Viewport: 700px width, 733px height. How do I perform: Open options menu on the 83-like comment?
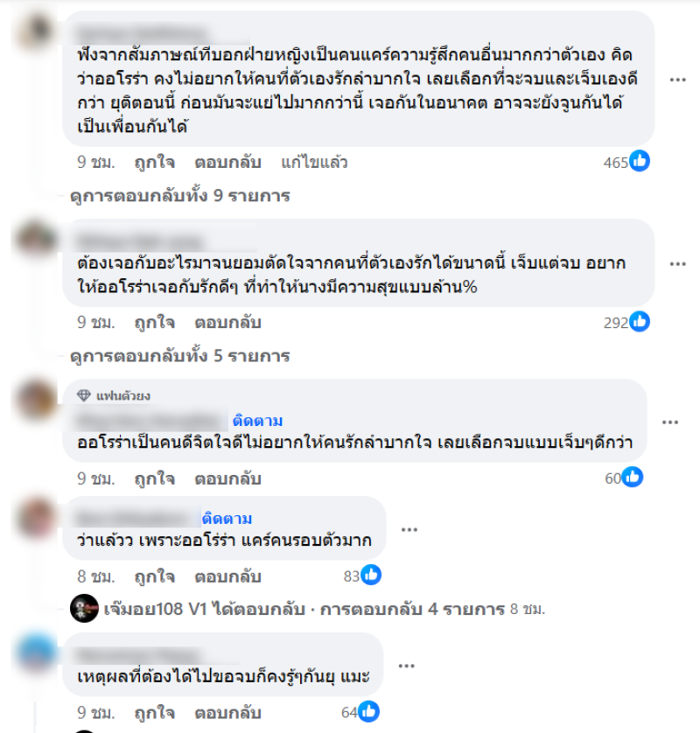pyautogui.click(x=409, y=530)
